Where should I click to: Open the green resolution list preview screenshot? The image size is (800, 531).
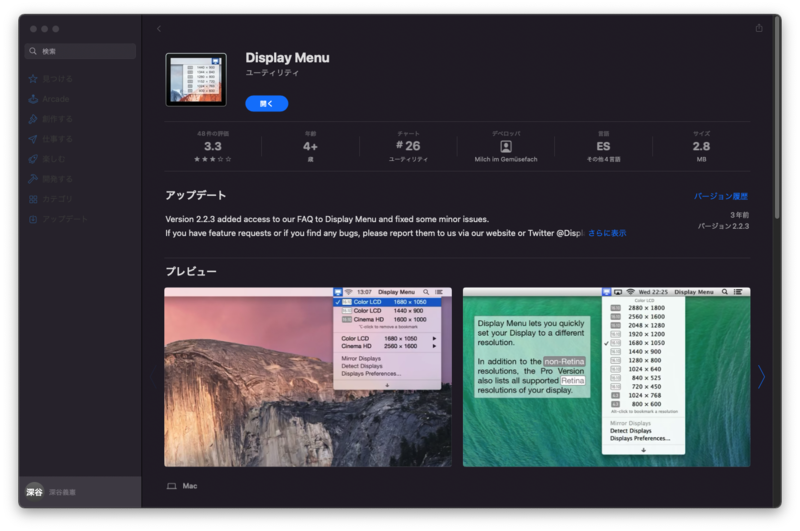(606, 377)
